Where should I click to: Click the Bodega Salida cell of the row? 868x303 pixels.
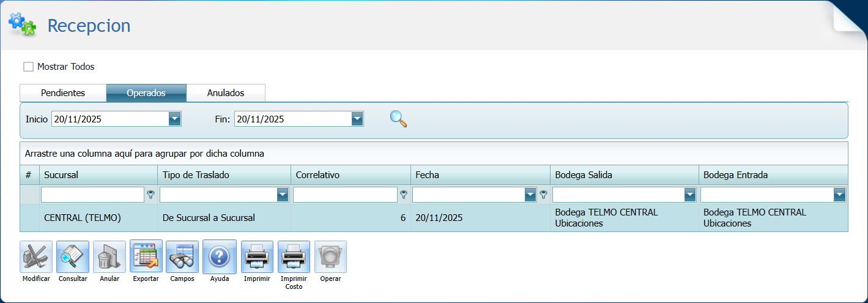pos(625,218)
